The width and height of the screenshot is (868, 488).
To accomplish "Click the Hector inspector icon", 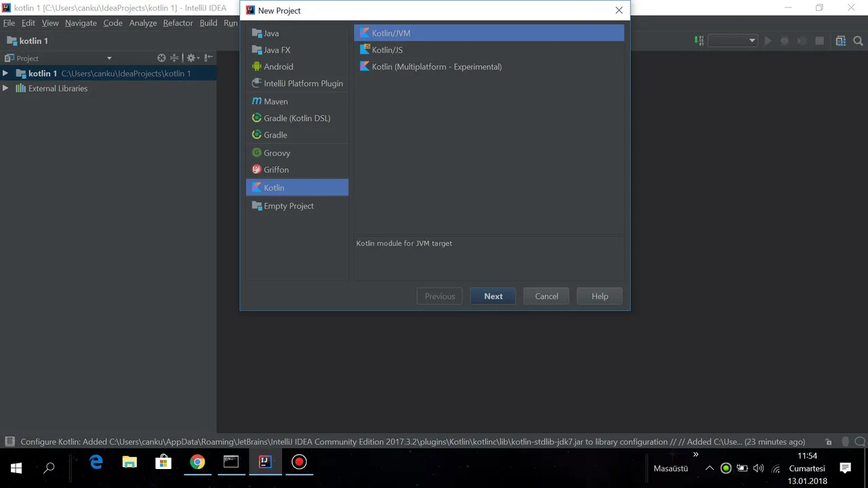I will click(844, 442).
